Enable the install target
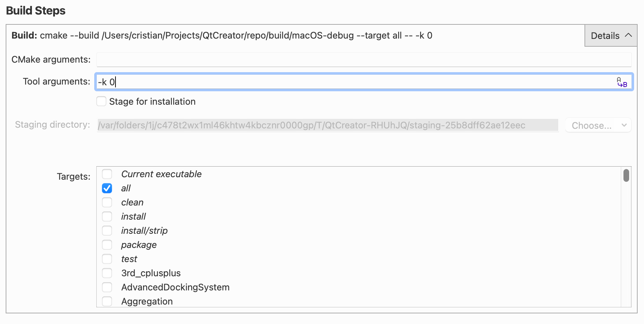Image resolution: width=644 pixels, height=324 pixels. pyautogui.click(x=107, y=216)
